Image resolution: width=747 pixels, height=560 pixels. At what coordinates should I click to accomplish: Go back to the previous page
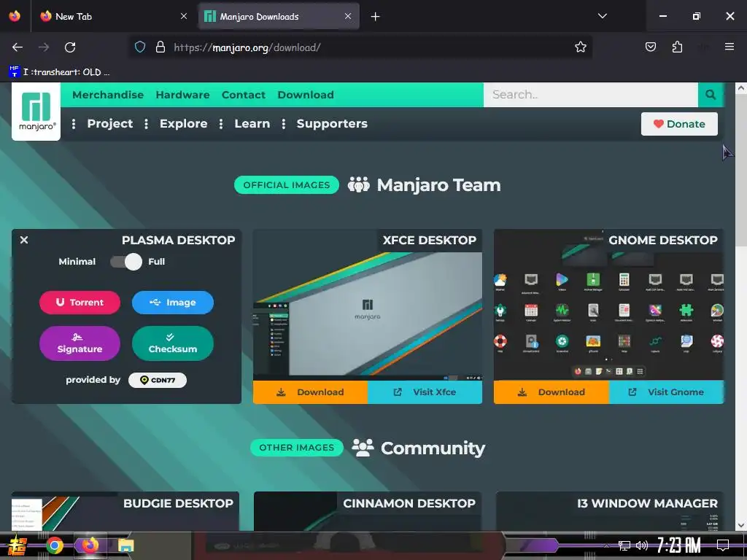pyautogui.click(x=18, y=47)
